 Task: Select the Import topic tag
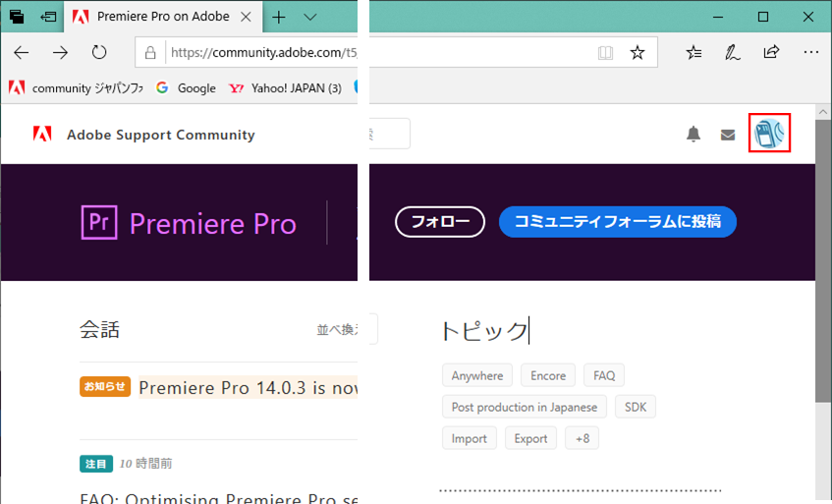[x=470, y=438]
